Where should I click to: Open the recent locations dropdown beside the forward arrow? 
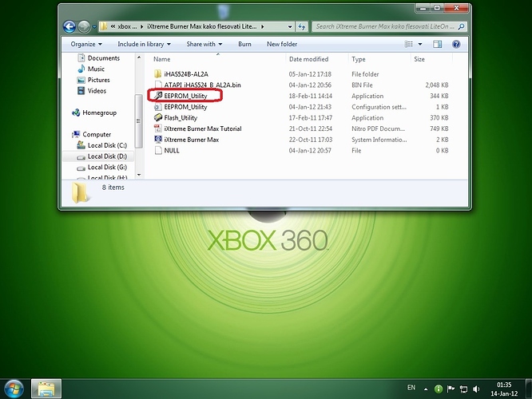pos(94,26)
